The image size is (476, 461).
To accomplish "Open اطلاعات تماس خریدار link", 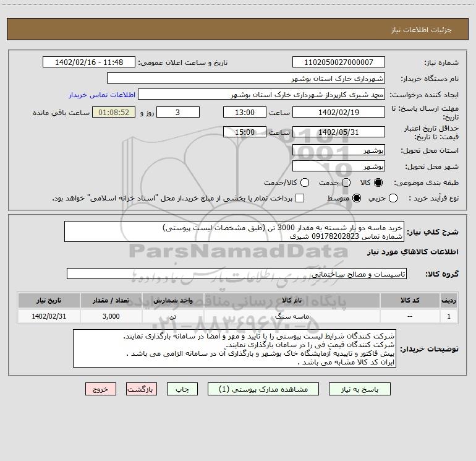I will click(x=102, y=95).
